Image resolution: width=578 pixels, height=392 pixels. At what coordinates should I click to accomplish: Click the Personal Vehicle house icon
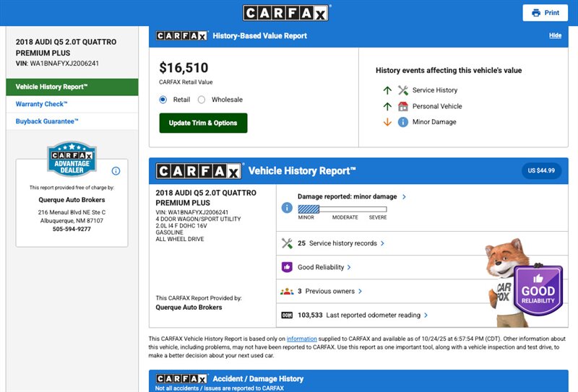click(x=403, y=106)
